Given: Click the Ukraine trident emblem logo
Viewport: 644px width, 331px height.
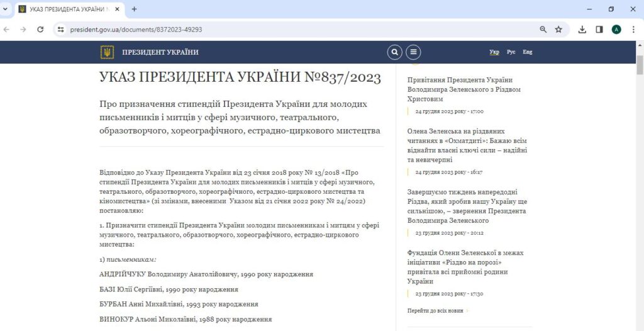Looking at the screenshot, I should point(108,52).
